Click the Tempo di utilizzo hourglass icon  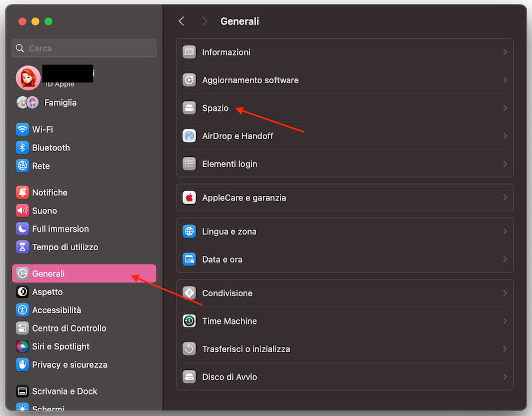22,247
